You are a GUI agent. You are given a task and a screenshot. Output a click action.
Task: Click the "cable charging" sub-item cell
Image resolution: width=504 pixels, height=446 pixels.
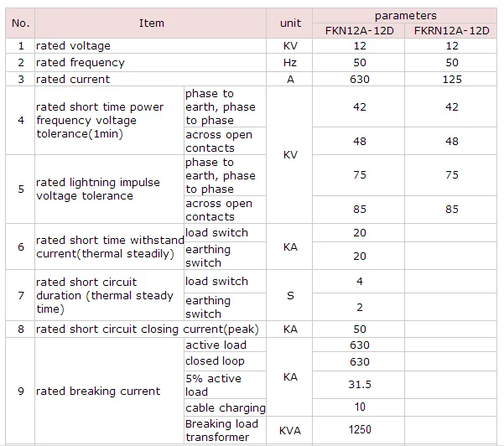[225, 408]
